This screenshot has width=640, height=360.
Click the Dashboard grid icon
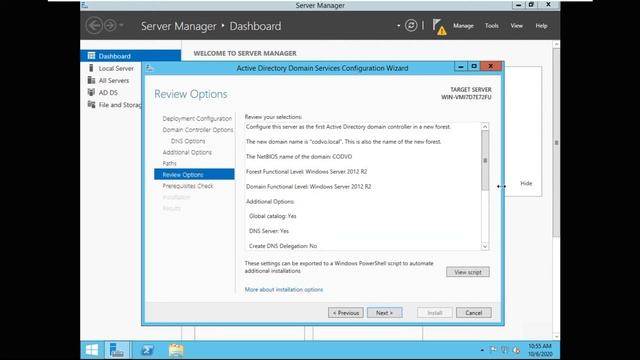click(x=91, y=56)
